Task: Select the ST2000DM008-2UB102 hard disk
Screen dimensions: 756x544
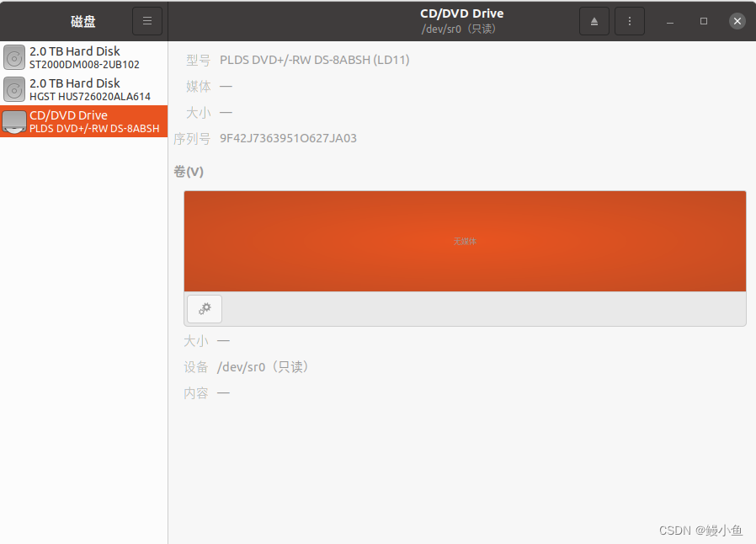Action: [x=84, y=57]
